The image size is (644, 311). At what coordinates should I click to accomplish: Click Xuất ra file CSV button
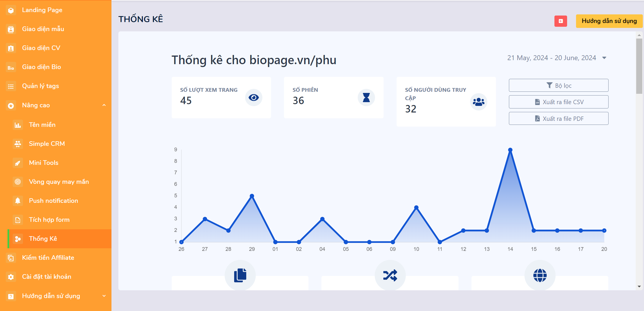pos(558,102)
